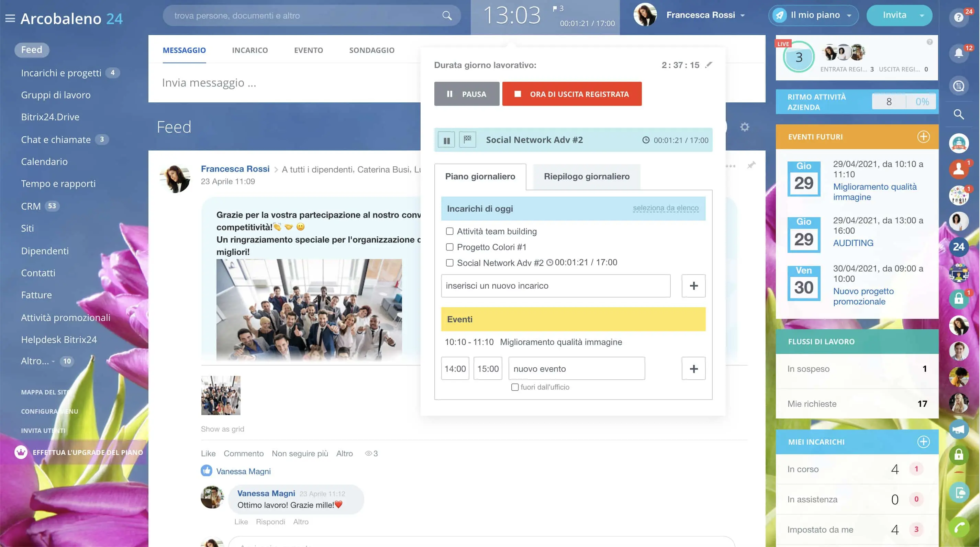Click the Non seguire più link

pyautogui.click(x=300, y=454)
